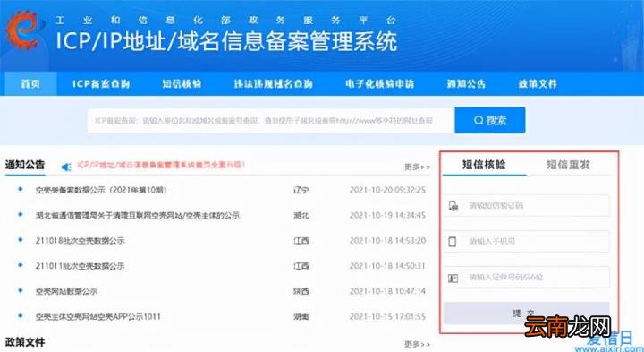The width and height of the screenshot is (644, 352).
Task: Click the date 2021-10-18 14:53:20
Action: coord(387,241)
